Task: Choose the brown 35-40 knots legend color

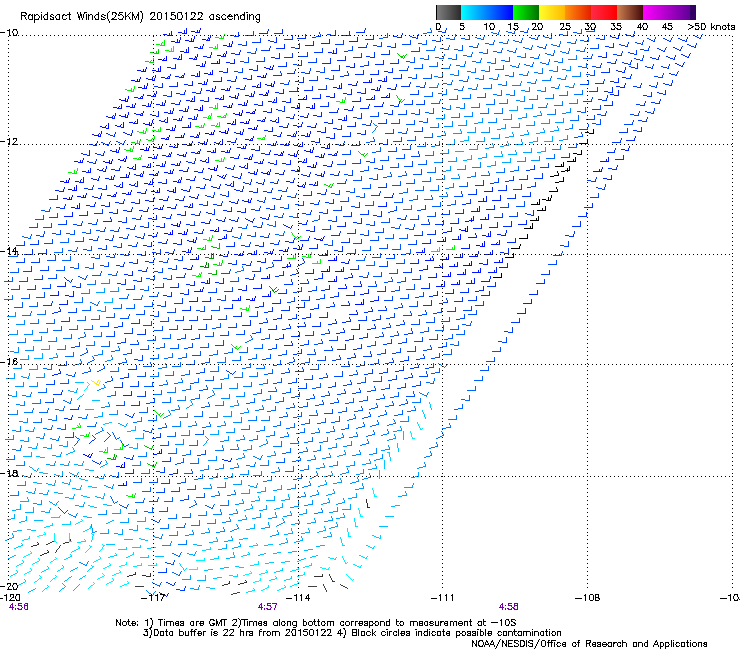Action: [630, 12]
